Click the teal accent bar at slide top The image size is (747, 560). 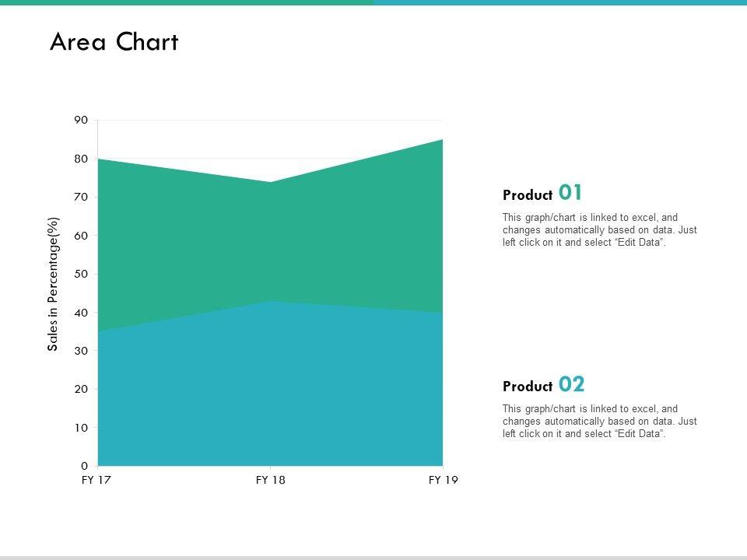560,2
